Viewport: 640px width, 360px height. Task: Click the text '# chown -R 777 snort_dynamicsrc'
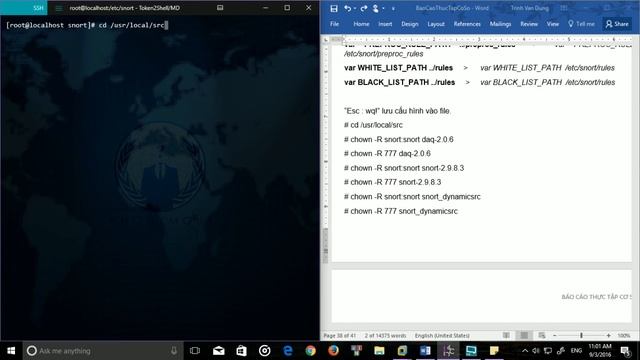click(x=401, y=211)
